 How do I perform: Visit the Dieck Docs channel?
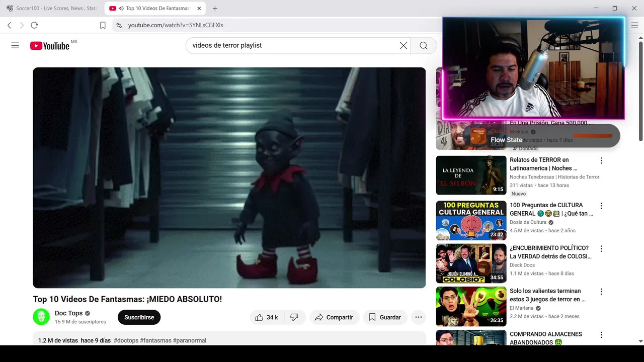522,265
